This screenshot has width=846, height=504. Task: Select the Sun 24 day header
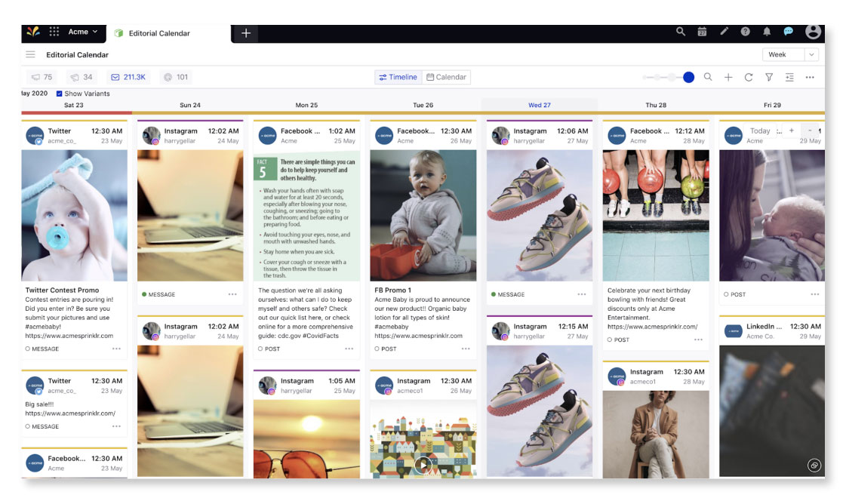(x=190, y=105)
